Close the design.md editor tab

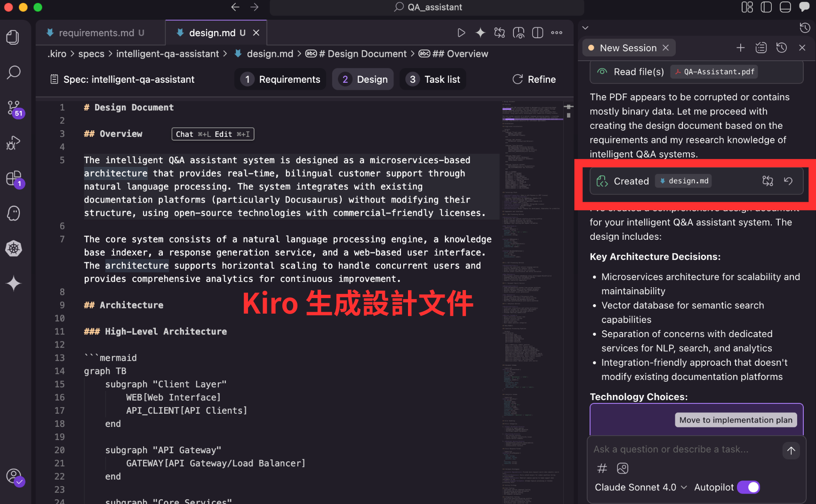[256, 32]
